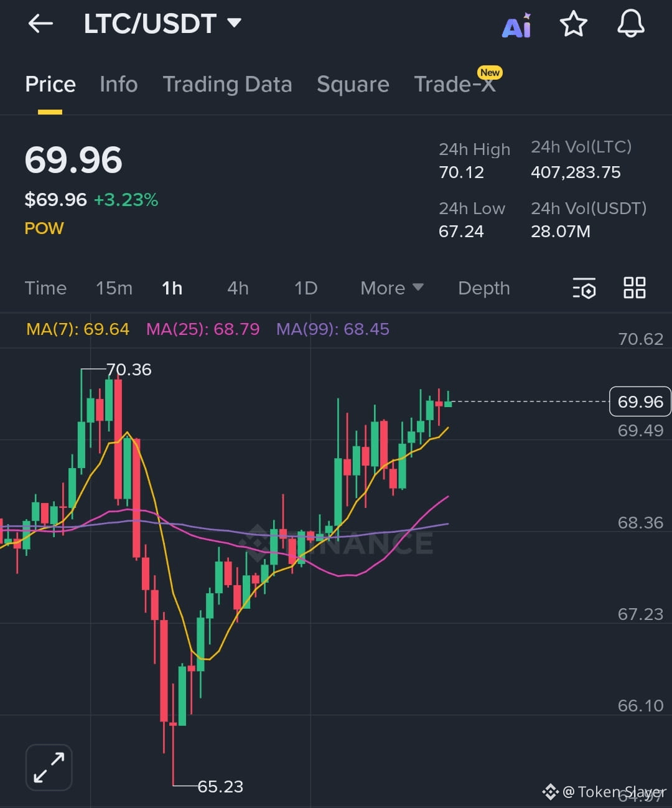The width and height of the screenshot is (672, 808).
Task: Switch chart interval to 15m
Action: (114, 288)
